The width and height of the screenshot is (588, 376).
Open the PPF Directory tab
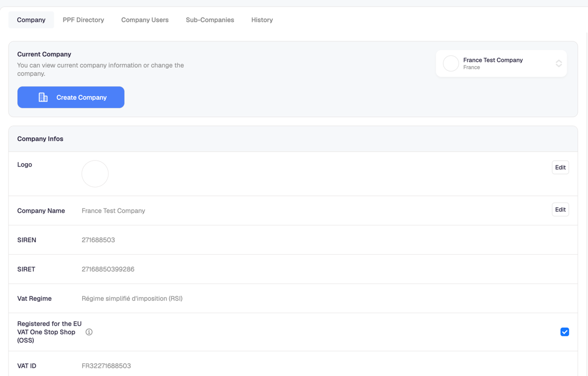(83, 20)
